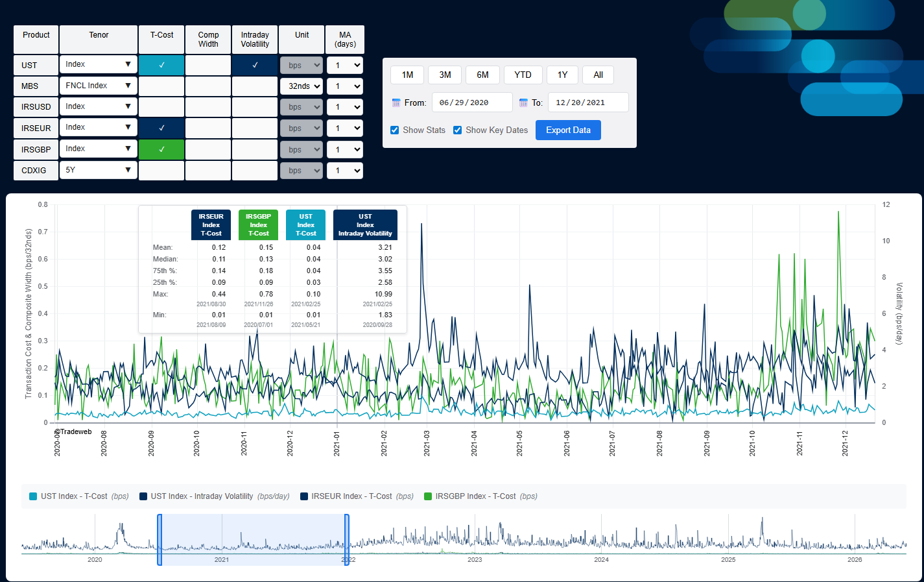Toggle UST Intraday Volatility checkmark cell
The width and height of the screenshot is (924, 582).
255,65
